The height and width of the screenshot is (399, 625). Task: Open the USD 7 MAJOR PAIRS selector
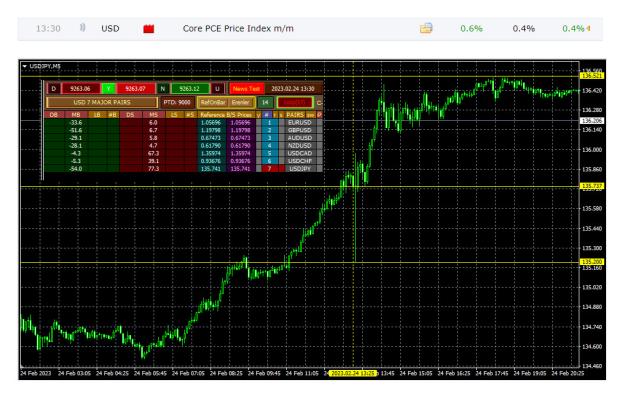pyautogui.click(x=102, y=102)
